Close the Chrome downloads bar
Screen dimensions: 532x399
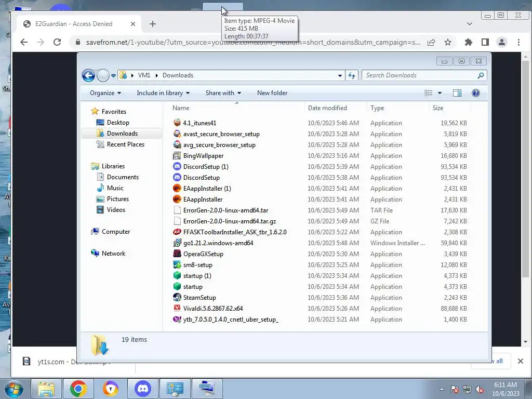pyautogui.click(x=521, y=361)
